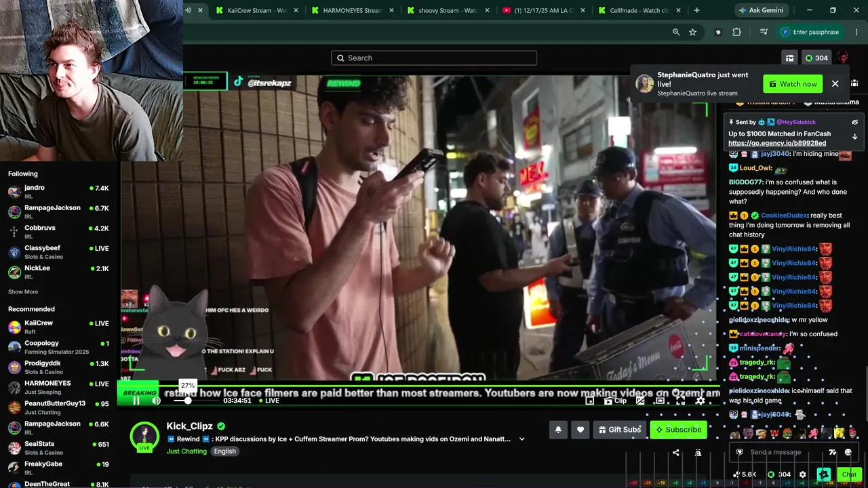Switch to HARMONEYES Stream browser tab
Screen dimensions: 868x488
click(x=352, y=10)
